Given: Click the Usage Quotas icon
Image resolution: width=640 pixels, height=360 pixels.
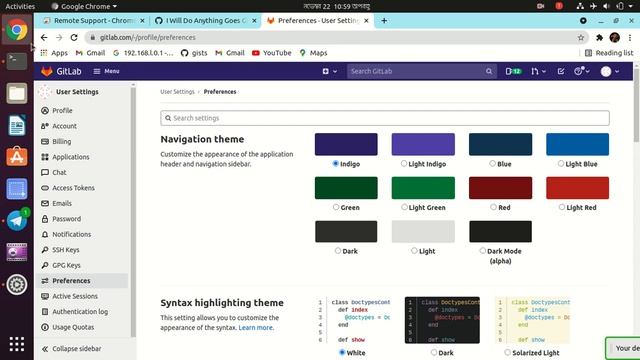Looking at the screenshot, I should pyautogui.click(x=45, y=327).
